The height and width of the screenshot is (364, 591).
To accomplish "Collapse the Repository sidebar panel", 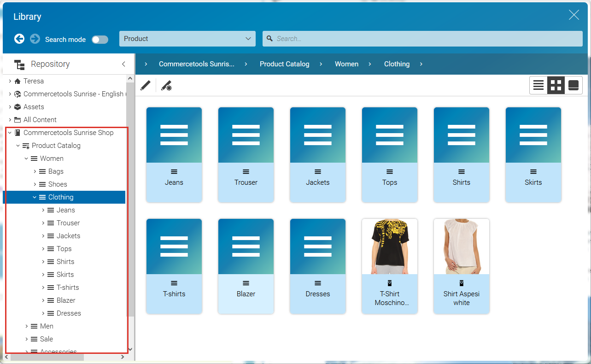I will [x=123, y=64].
